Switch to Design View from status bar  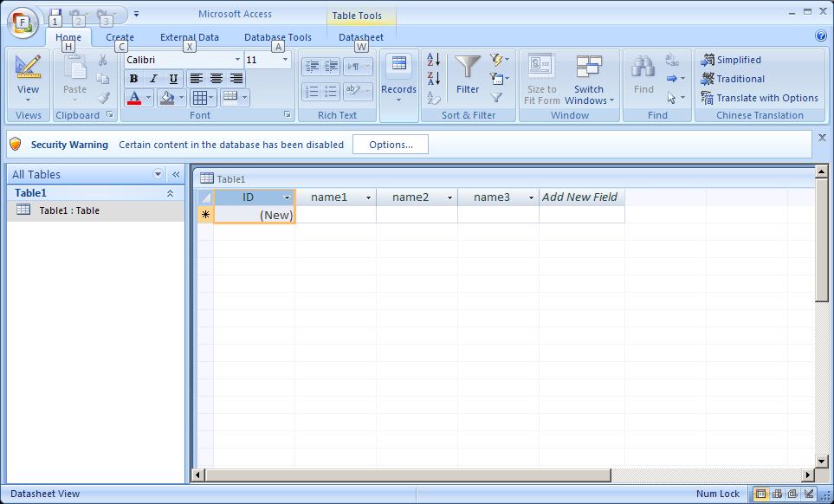point(809,494)
